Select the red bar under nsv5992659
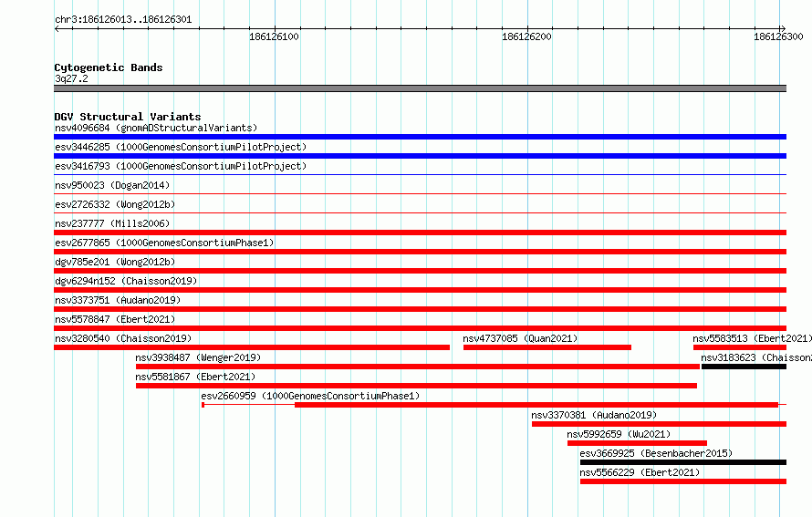Screen dimensions: 812x517 tap(637, 443)
